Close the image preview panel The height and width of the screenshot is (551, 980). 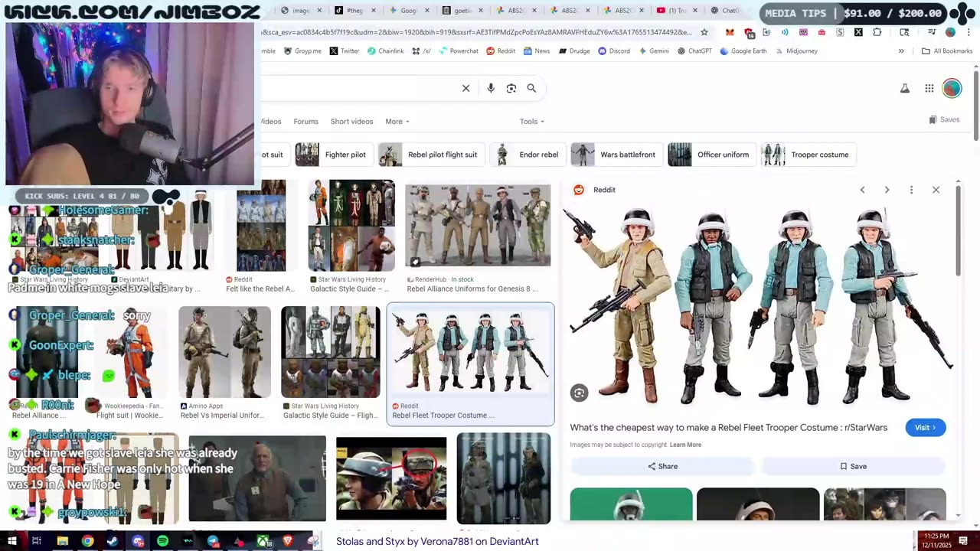tap(936, 190)
